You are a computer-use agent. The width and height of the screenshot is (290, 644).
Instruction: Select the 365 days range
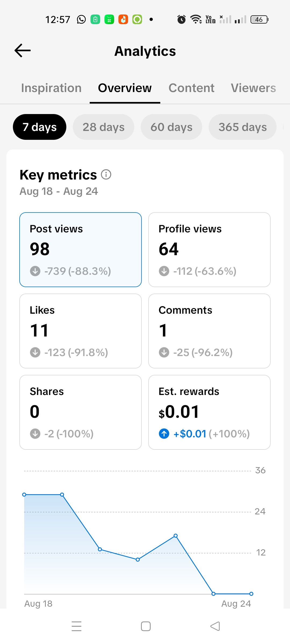(242, 127)
